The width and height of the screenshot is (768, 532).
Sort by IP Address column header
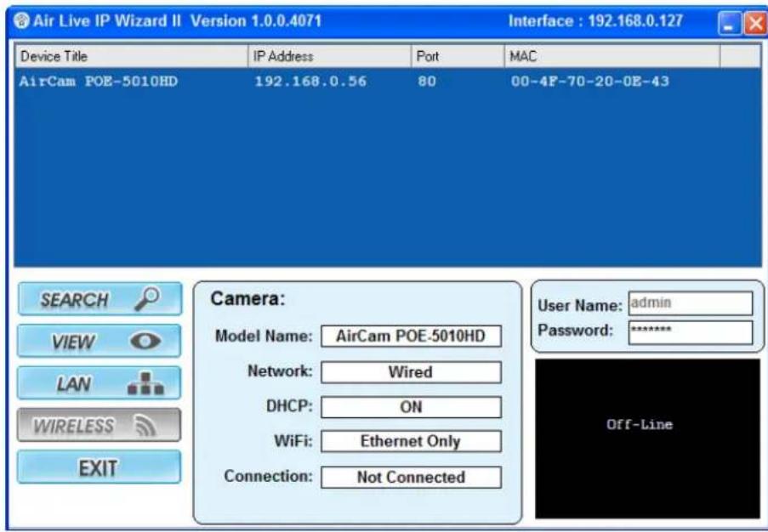[x=330, y=56]
